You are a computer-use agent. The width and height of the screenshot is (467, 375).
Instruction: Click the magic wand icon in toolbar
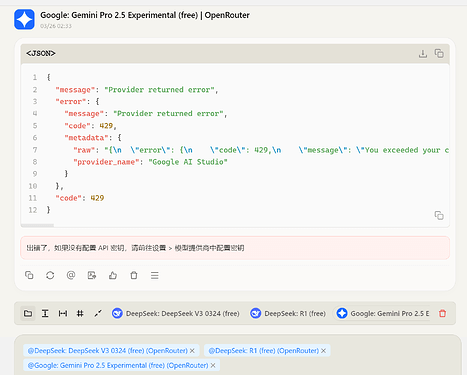coord(98,313)
